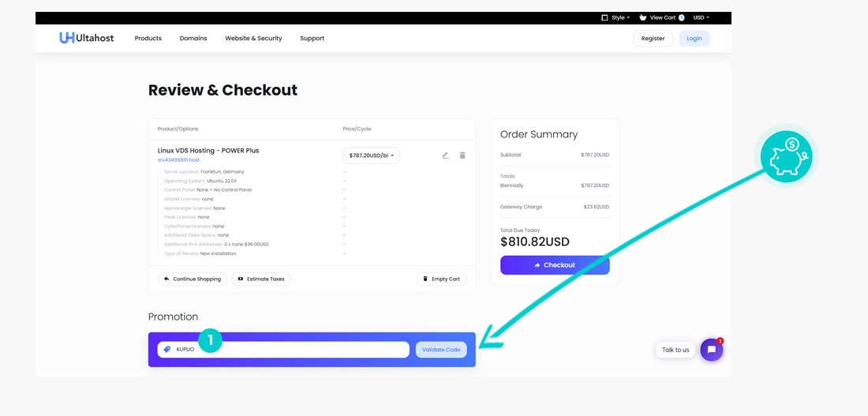
Task: Open the srv434998111.host link
Action: 178,159
